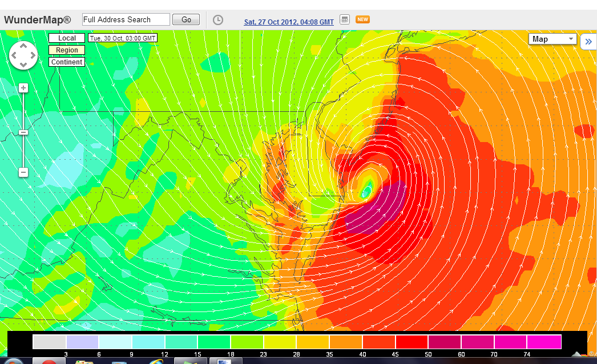This screenshot has height=364, width=597.
Task: Open the Sat, 27 Oct 2012 date link
Action: 289,22
